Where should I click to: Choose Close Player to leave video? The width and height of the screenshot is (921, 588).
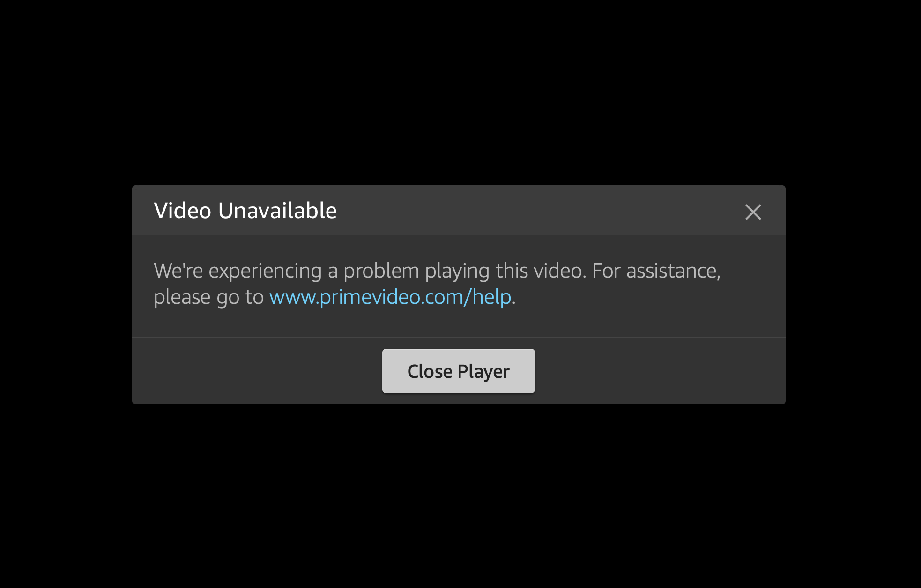tap(458, 371)
